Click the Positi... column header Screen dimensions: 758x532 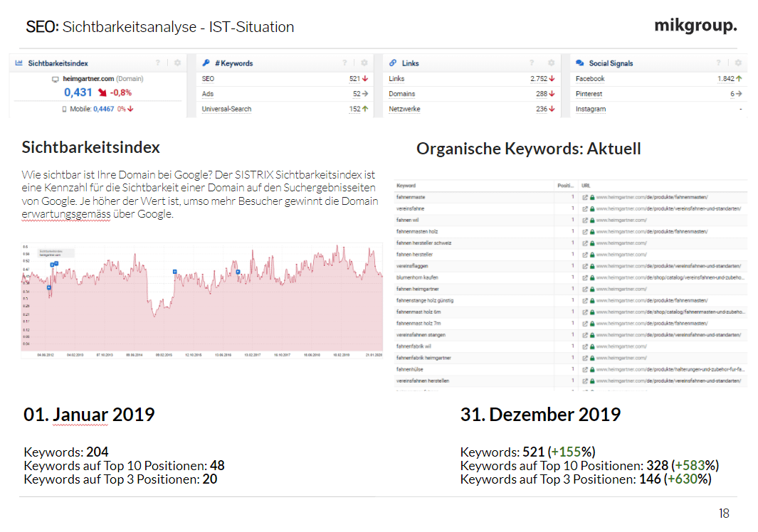click(x=565, y=186)
